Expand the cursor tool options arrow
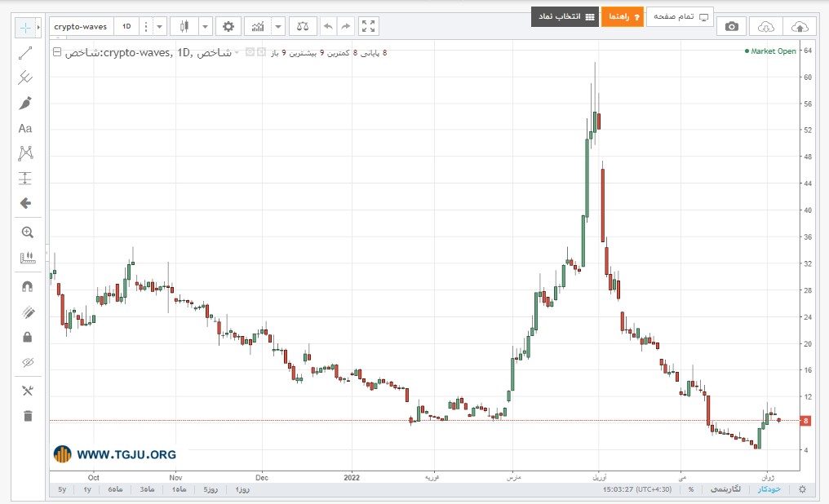The image size is (829, 504). pyautogui.click(x=38, y=28)
